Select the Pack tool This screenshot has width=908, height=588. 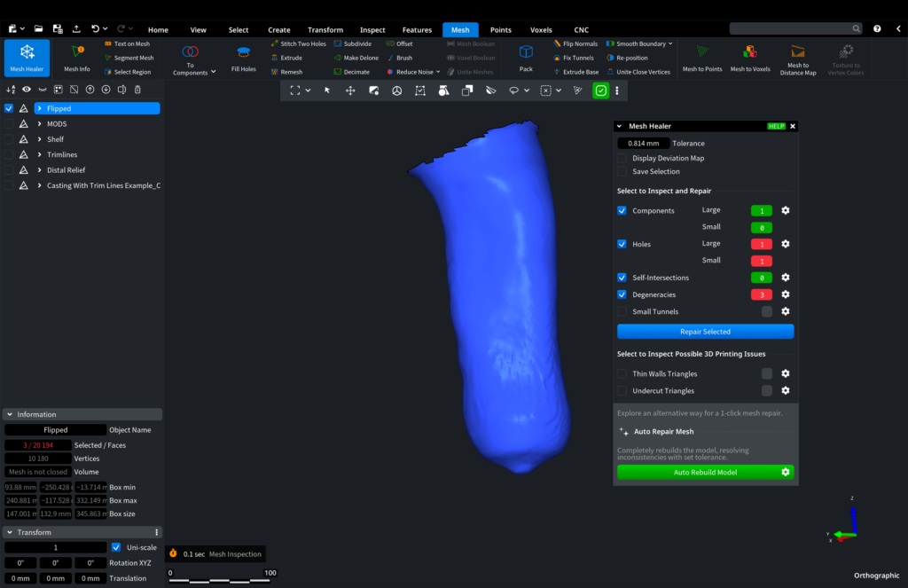pyautogui.click(x=526, y=56)
